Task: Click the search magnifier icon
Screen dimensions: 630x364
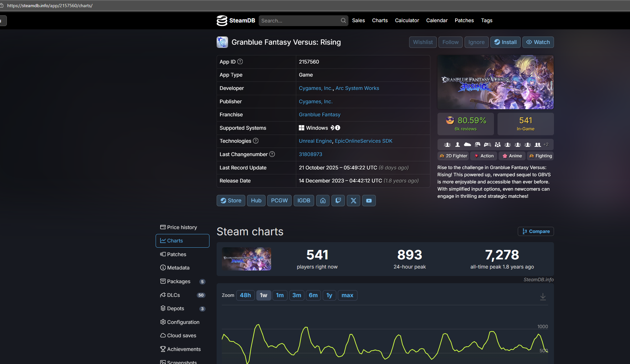Action: pyautogui.click(x=343, y=21)
